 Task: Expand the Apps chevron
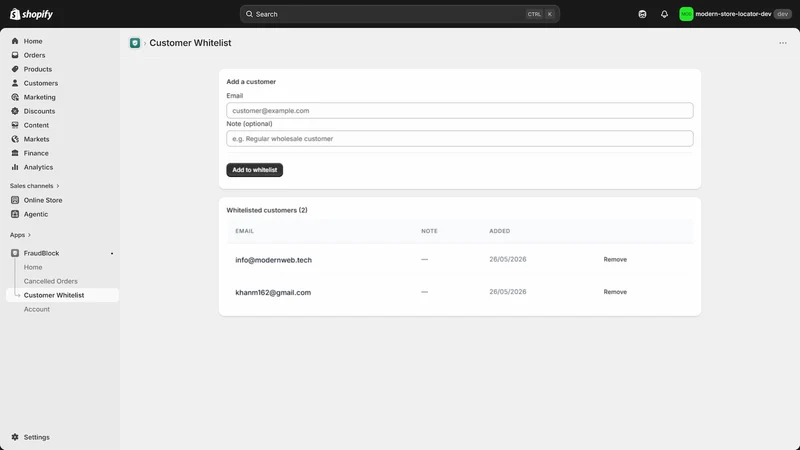29,235
